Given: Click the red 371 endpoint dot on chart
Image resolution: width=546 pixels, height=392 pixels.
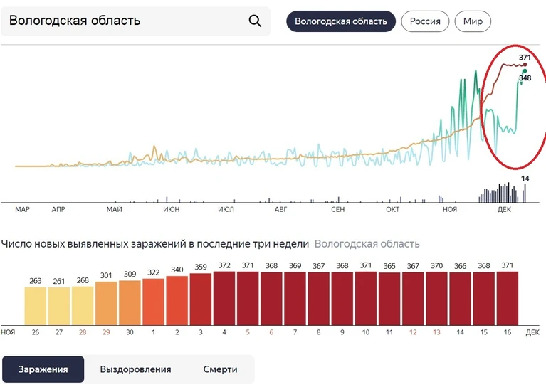Looking at the screenshot, I should click(x=525, y=65).
